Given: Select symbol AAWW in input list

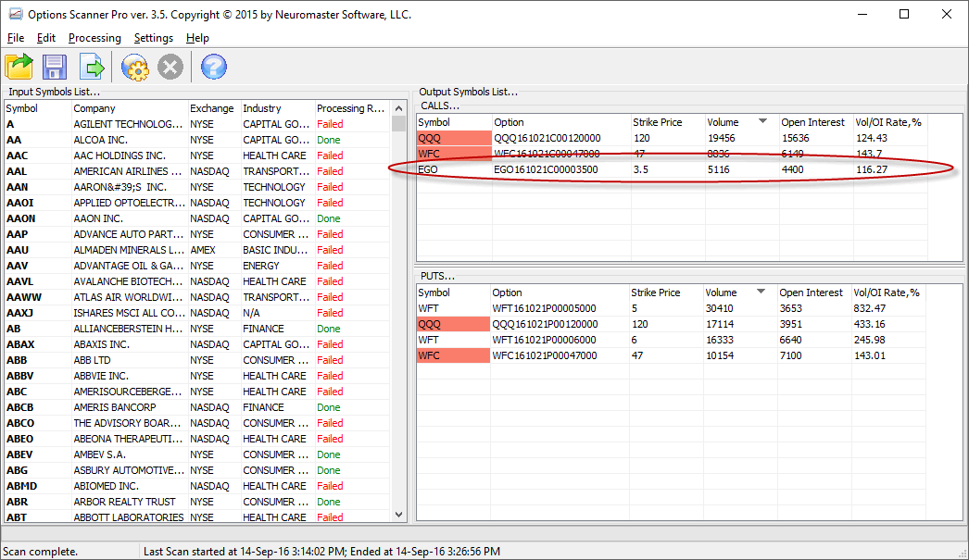Looking at the screenshot, I should 24,298.
